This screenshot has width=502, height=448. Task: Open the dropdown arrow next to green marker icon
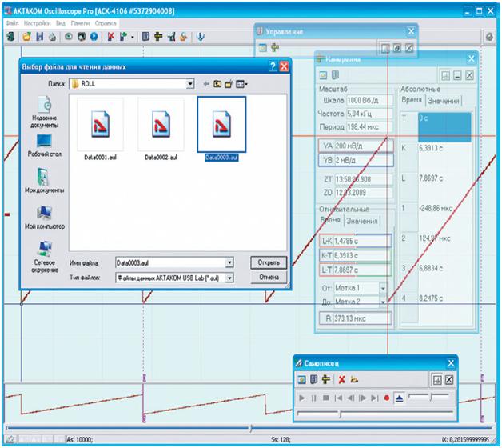point(133,37)
